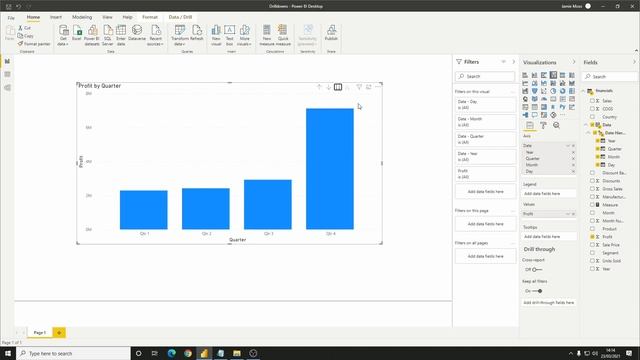Image resolution: width=640 pixels, height=360 pixels.
Task: Click Copy in the Clipboard group
Action: tap(25, 36)
